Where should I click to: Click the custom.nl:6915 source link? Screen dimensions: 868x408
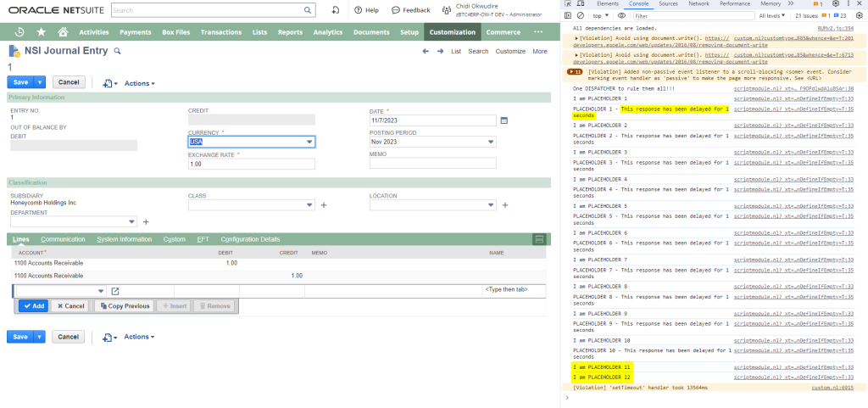tap(832, 388)
